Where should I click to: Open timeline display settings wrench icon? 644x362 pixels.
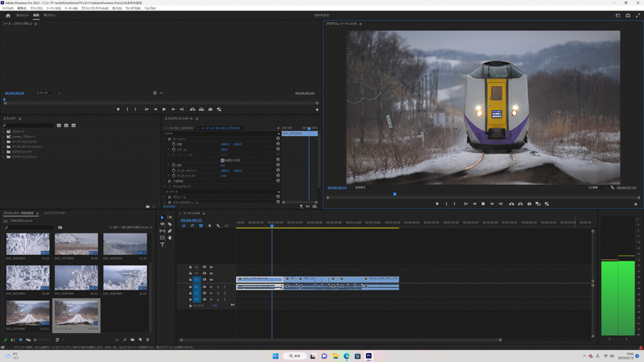pos(218,226)
